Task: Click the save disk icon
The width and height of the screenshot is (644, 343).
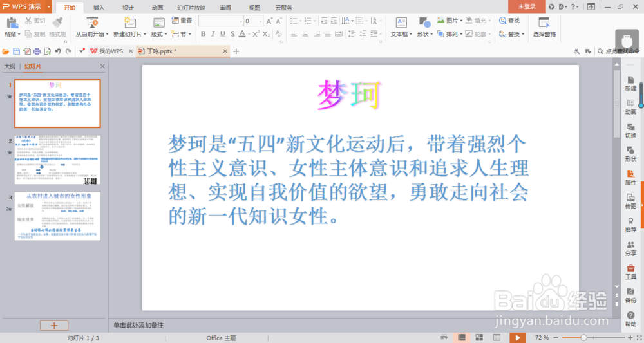Action: 17,51
